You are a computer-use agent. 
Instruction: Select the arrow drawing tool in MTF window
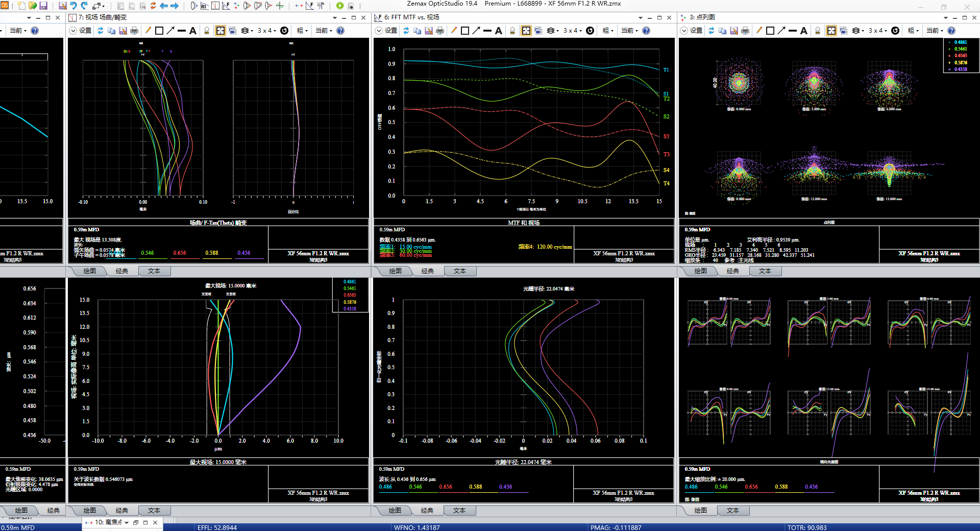point(476,31)
